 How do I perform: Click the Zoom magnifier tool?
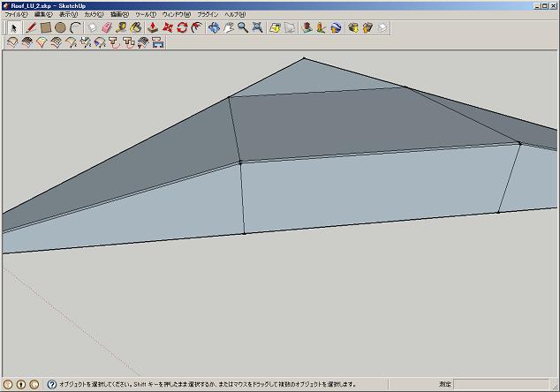tap(242, 27)
